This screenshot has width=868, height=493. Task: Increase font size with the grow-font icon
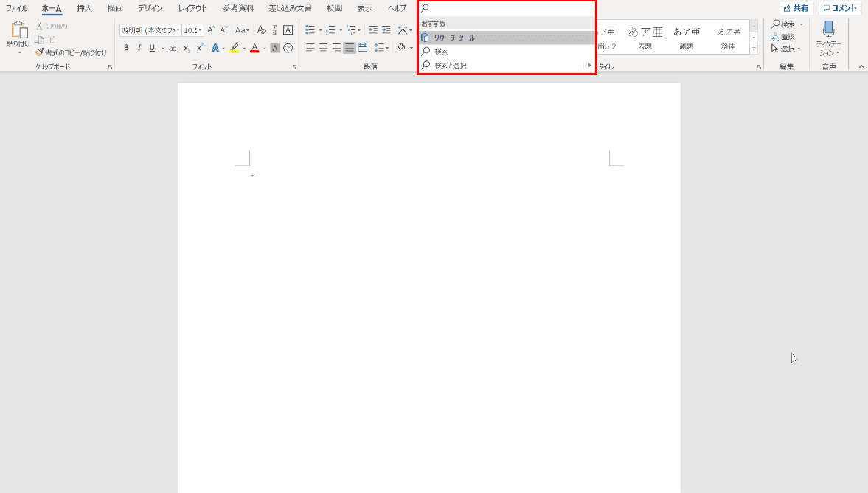pyautogui.click(x=211, y=30)
